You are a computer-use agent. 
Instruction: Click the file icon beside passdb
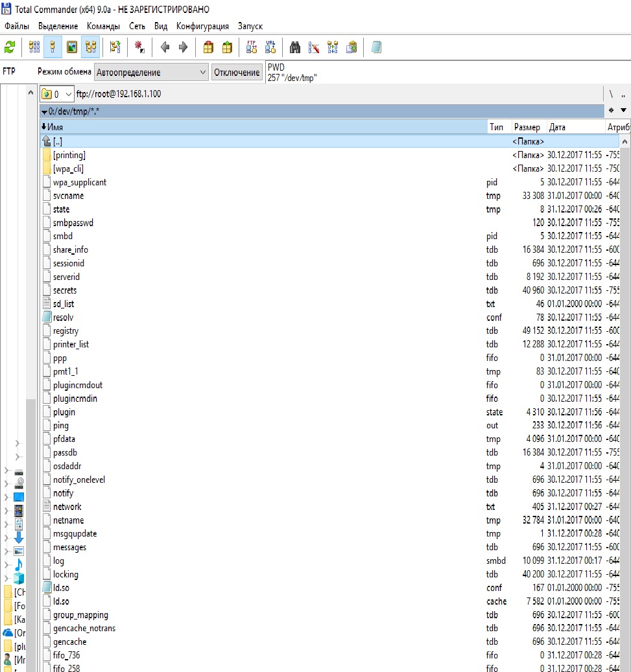coord(47,452)
